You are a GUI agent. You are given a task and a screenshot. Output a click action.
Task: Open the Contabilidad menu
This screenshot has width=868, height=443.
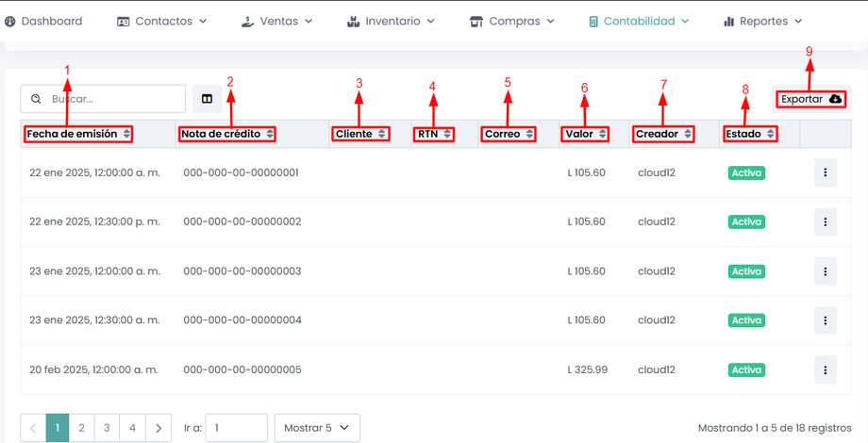click(639, 21)
